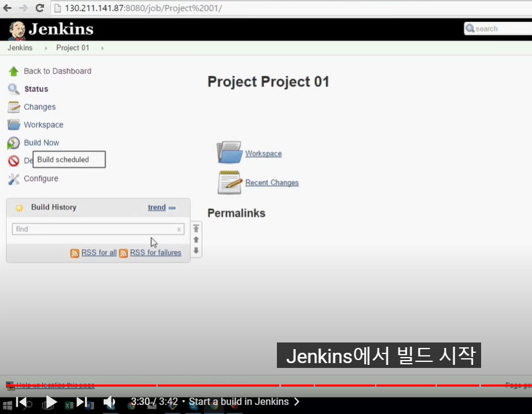Viewport: 532px width, 414px height.
Task: Open the Configure sidebar item
Action: (x=41, y=179)
